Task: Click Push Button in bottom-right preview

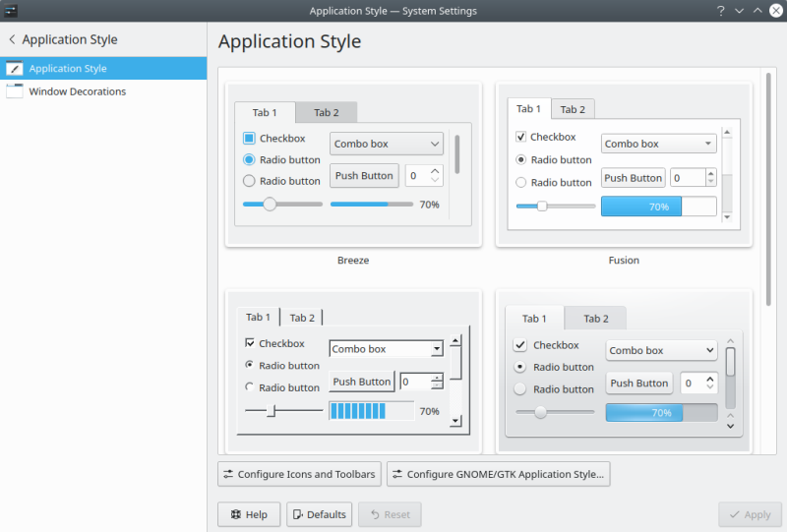Action: [x=638, y=383]
